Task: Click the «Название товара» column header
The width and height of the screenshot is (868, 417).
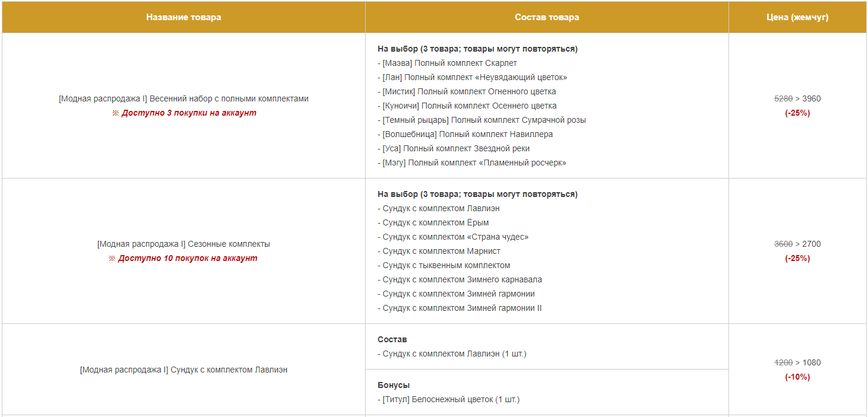Action: point(183,17)
